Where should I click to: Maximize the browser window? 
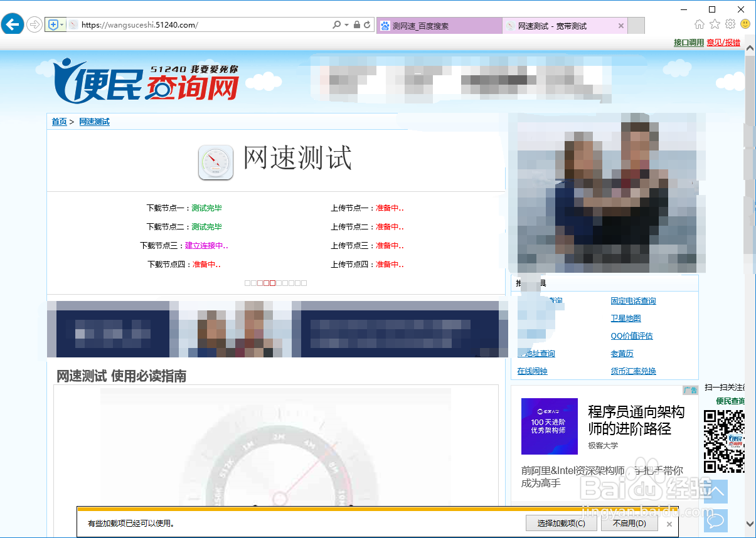[712, 9]
